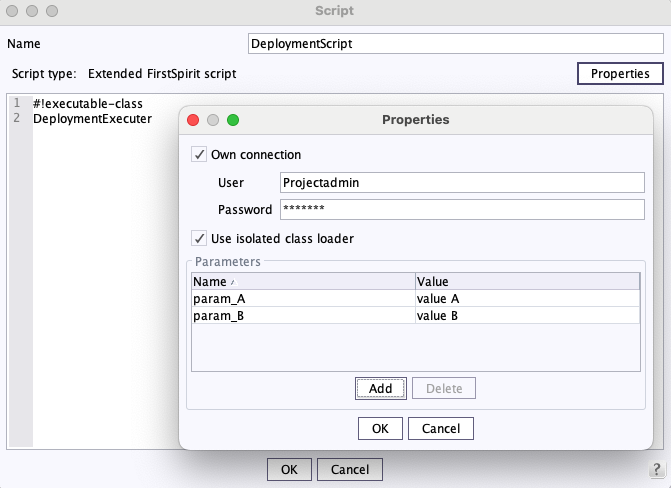Image resolution: width=671 pixels, height=488 pixels.
Task: Select the 'value A' cell
Action: point(528,298)
